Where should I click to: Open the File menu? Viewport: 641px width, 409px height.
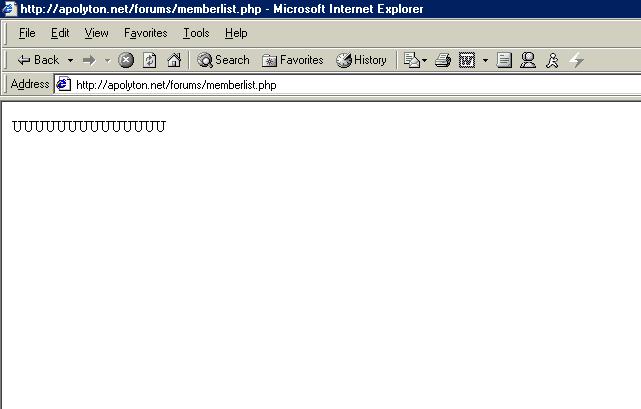coord(27,33)
